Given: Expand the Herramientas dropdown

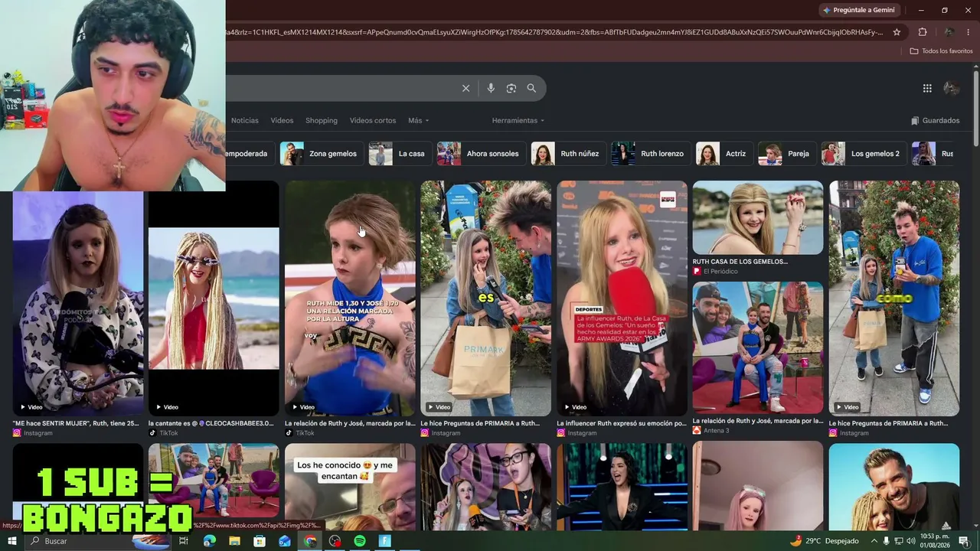Looking at the screenshot, I should 518,120.
